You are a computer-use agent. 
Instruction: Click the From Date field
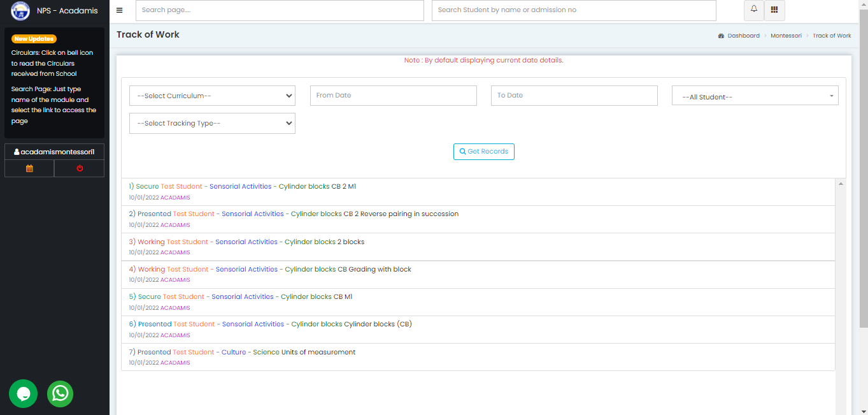(x=393, y=96)
